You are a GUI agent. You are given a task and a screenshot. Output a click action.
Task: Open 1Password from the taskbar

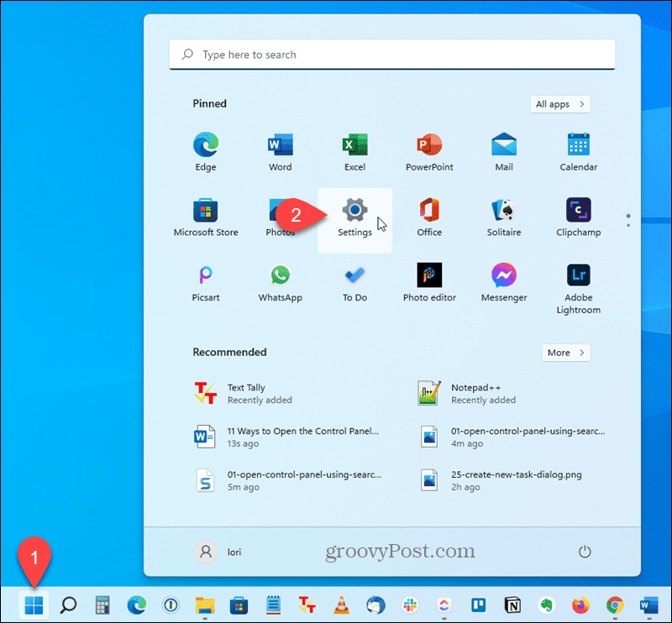171,605
